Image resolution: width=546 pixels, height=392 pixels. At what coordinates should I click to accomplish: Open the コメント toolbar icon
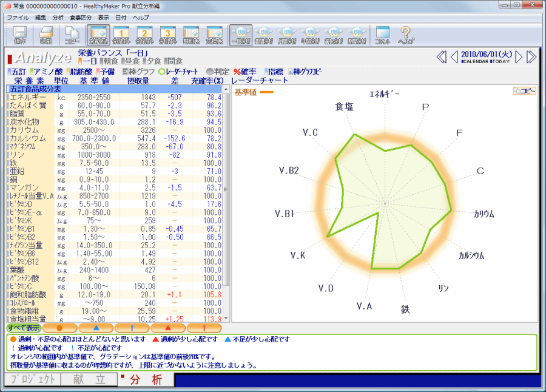click(x=383, y=35)
